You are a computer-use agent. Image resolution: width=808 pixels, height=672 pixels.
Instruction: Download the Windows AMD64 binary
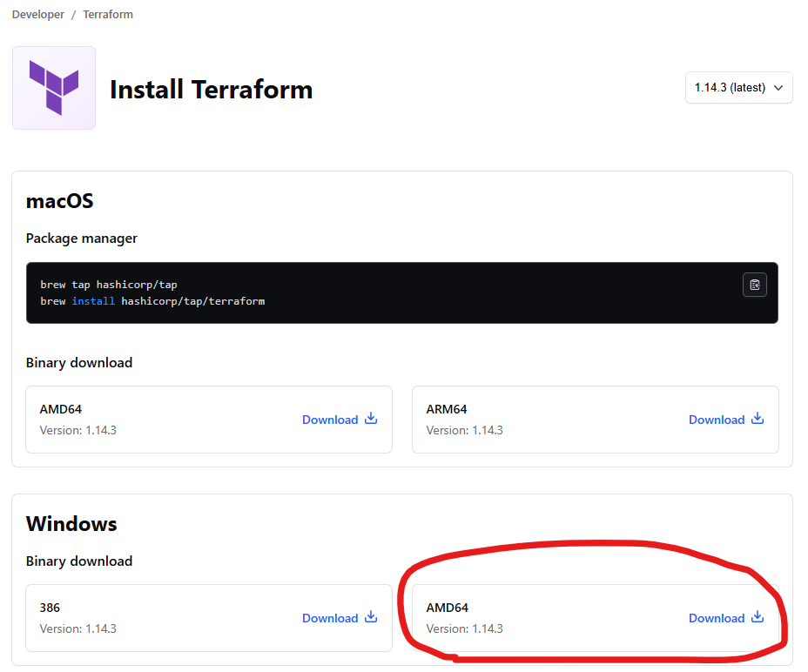click(725, 618)
